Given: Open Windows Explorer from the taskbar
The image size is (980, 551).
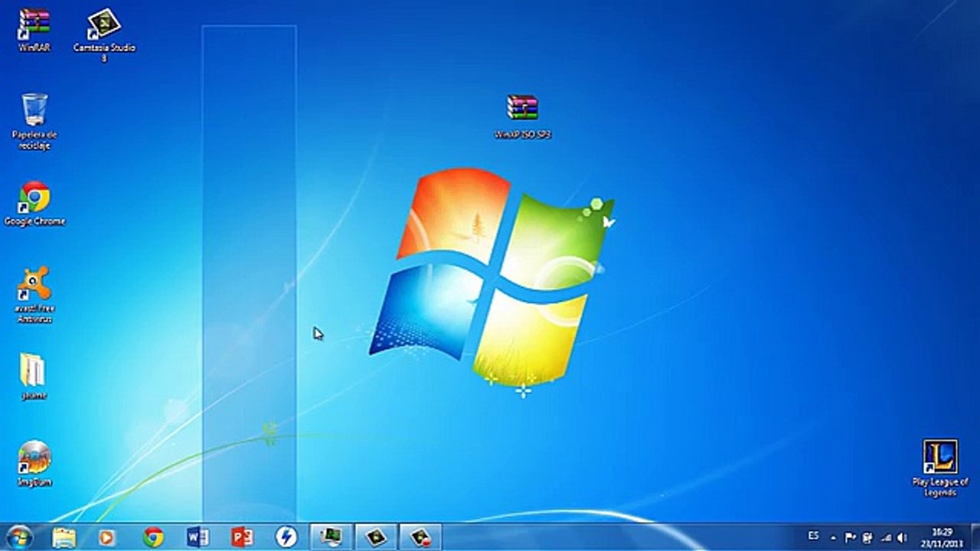Looking at the screenshot, I should pyautogui.click(x=64, y=537).
